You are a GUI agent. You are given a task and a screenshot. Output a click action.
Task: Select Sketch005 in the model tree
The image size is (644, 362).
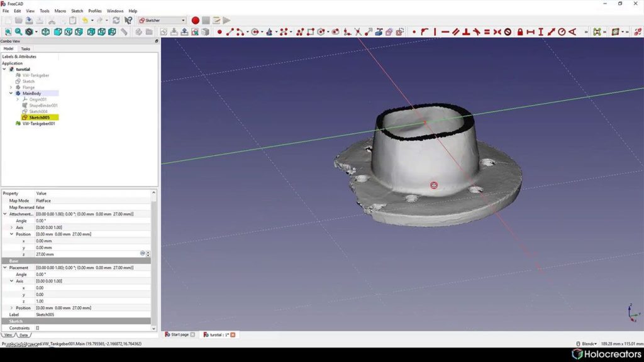[x=40, y=118]
